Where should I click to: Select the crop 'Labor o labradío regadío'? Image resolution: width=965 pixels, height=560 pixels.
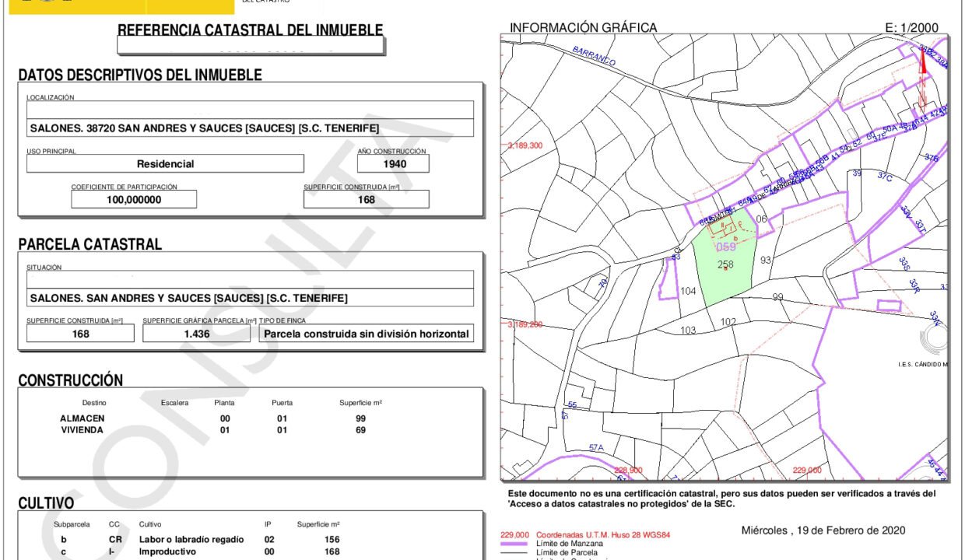[191, 539]
